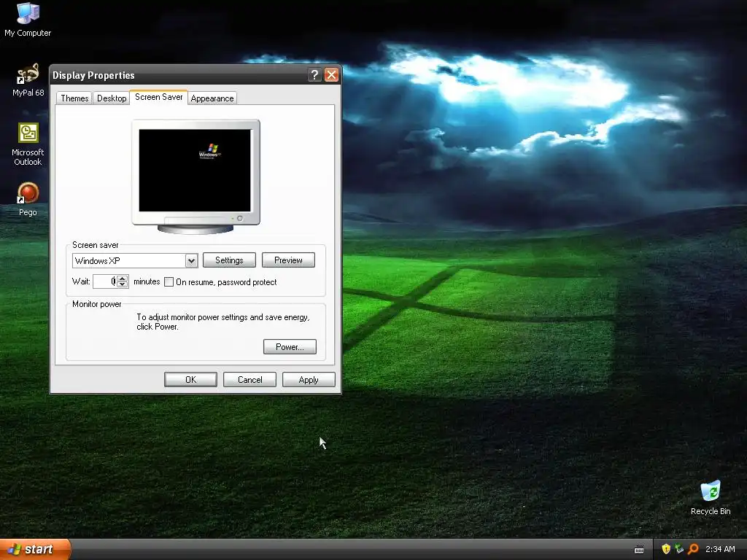The image size is (747, 560).
Task: Select the Screen Saver tab
Action: pyautogui.click(x=158, y=97)
